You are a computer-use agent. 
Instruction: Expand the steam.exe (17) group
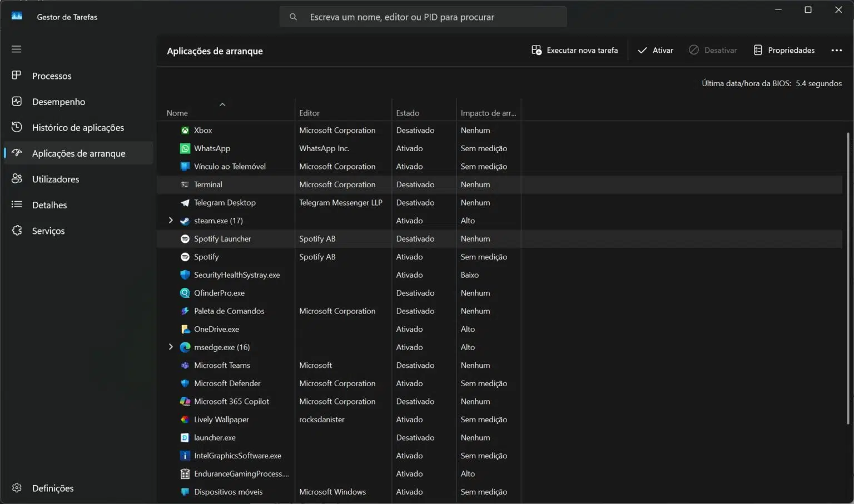pyautogui.click(x=171, y=221)
